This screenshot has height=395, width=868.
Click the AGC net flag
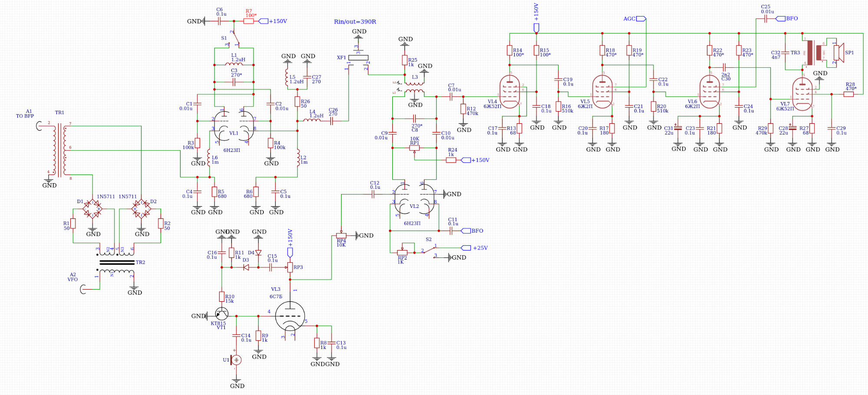tap(641, 19)
